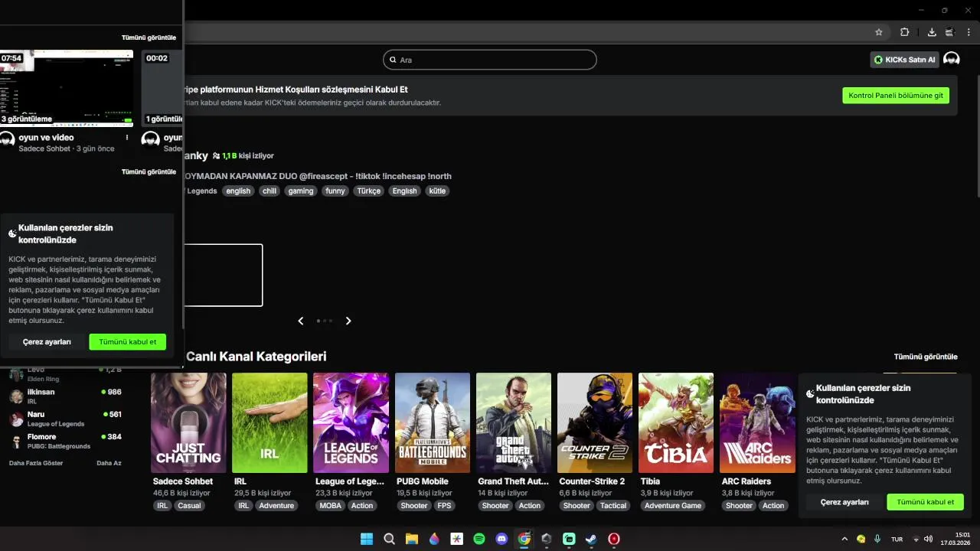The image size is (980, 551).
Task: Click Kontrol Paneli bölümüne git button
Action: pyautogui.click(x=896, y=96)
